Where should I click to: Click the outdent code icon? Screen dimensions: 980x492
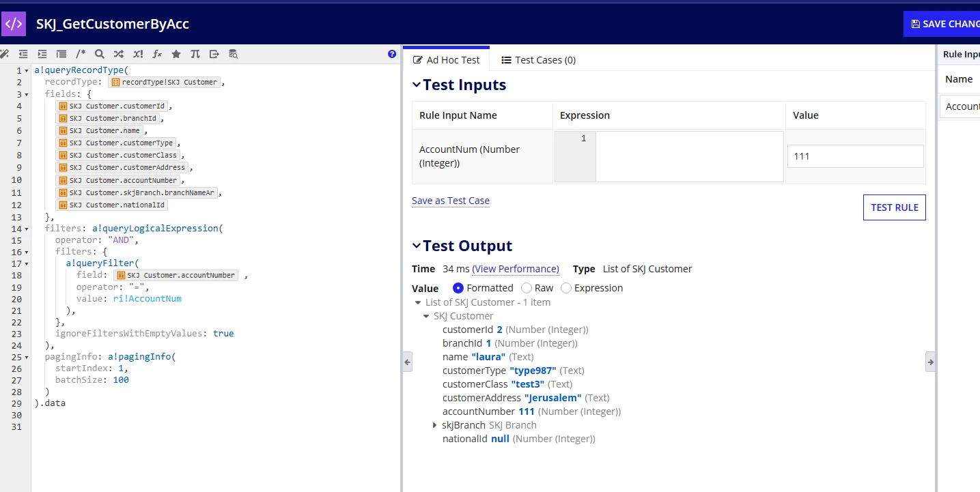pos(23,54)
